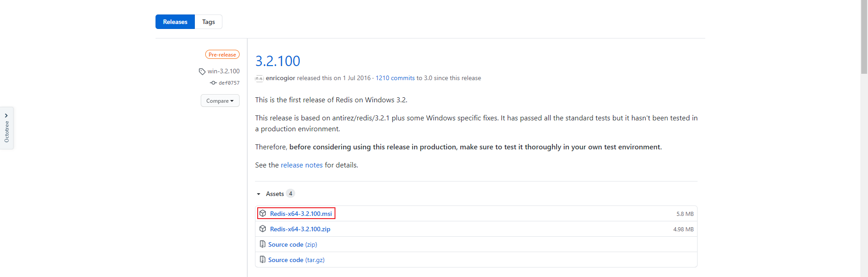Viewport: 868px width, 277px height.
Task: Click the enricogior username link
Action: tap(280, 78)
